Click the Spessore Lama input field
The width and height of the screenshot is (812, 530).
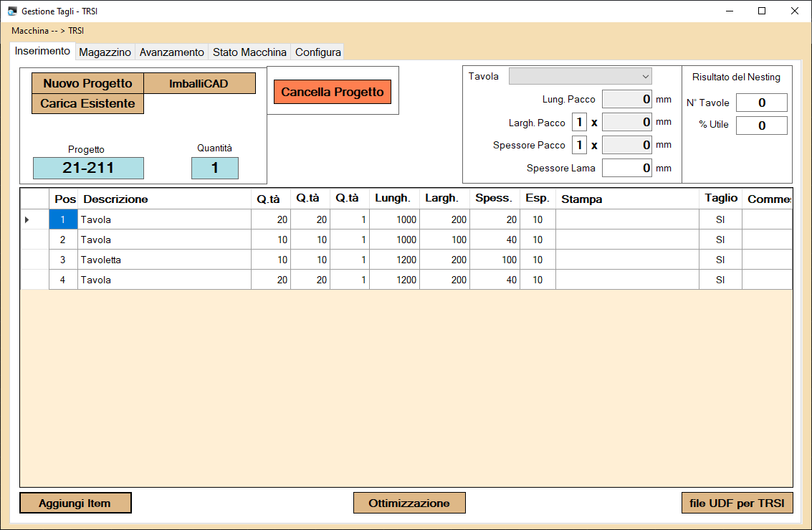click(x=626, y=169)
